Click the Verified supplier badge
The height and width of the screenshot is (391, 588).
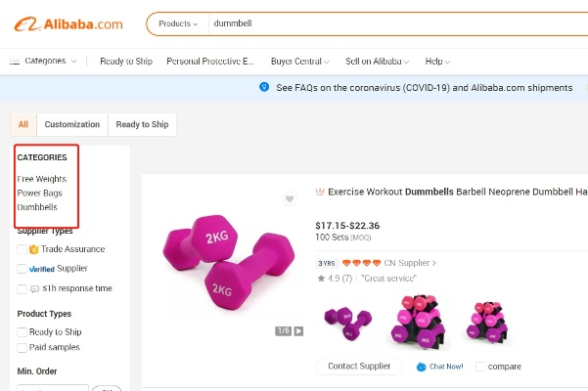[x=41, y=269]
